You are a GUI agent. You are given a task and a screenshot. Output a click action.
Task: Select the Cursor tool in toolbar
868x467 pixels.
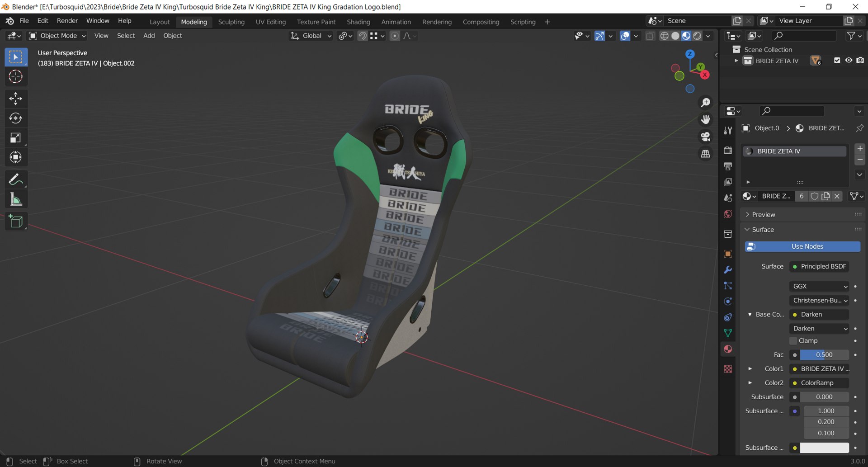pos(16,76)
